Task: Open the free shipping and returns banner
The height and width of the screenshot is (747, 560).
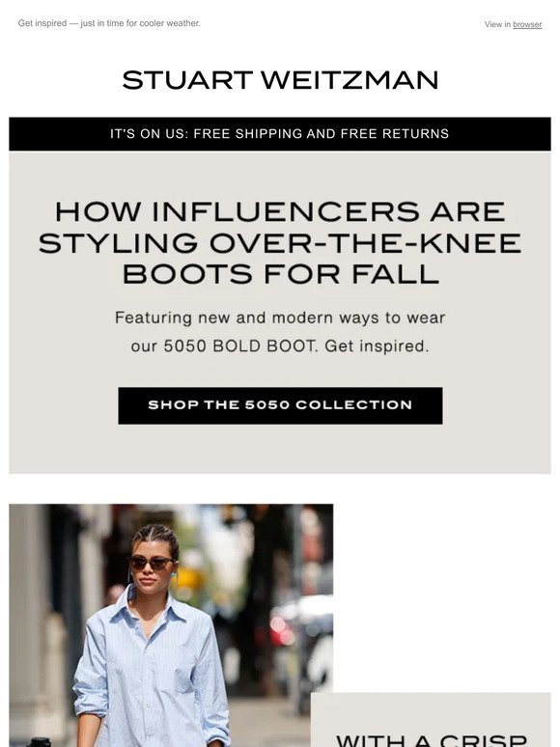Action: (x=280, y=134)
